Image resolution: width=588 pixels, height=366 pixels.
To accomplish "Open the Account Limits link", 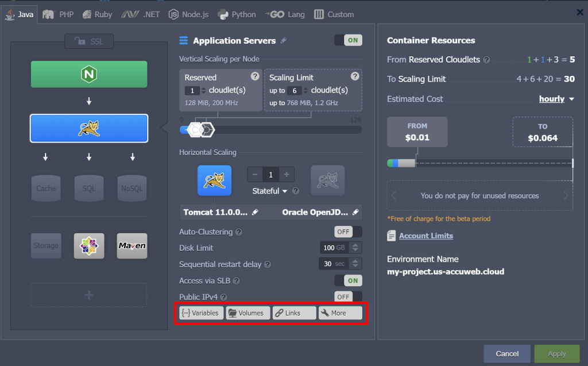I will 425,236.
